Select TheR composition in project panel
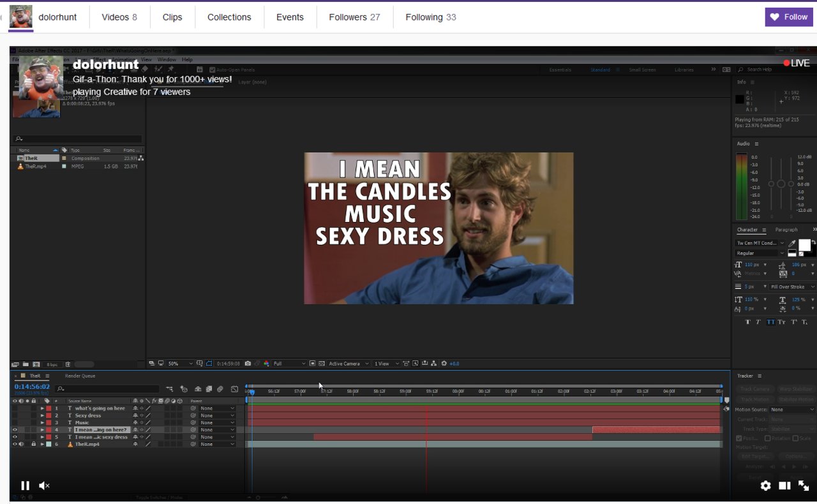The height and width of the screenshot is (504, 817). pyautogui.click(x=38, y=158)
